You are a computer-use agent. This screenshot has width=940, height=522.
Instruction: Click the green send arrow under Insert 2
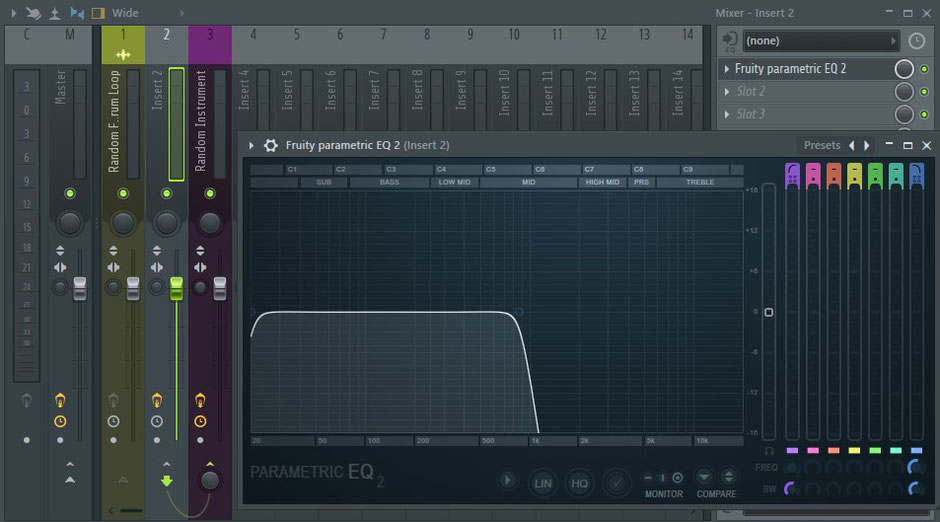pyautogui.click(x=167, y=480)
